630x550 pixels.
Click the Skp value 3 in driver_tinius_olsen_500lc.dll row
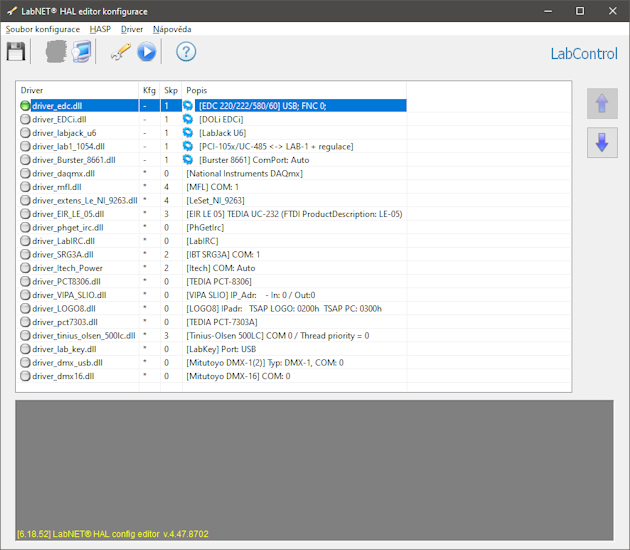tap(166, 335)
